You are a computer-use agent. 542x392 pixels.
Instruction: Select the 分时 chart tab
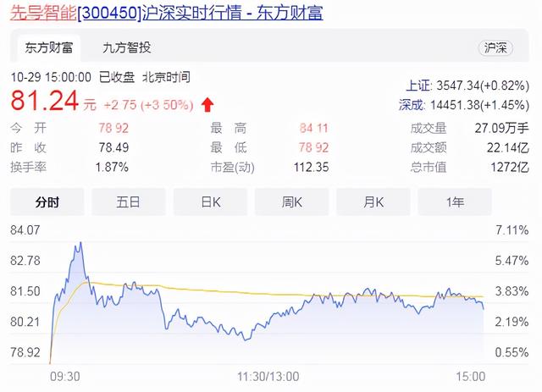(47, 202)
